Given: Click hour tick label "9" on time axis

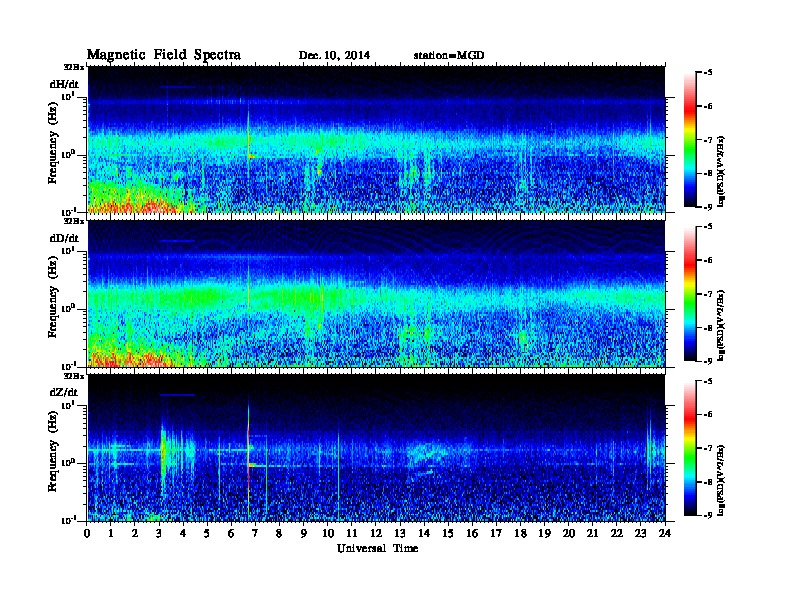Looking at the screenshot, I should coord(304,534).
